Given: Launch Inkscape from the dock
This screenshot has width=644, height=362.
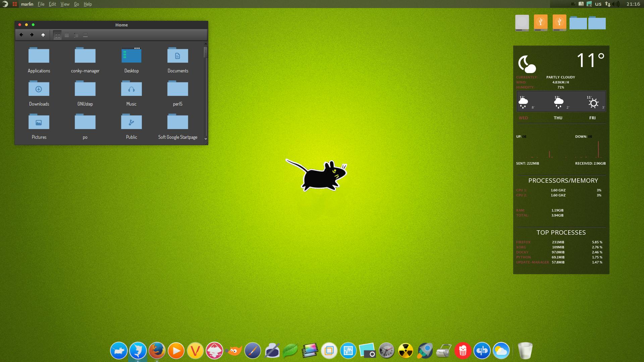Looking at the screenshot, I should coord(214,351).
